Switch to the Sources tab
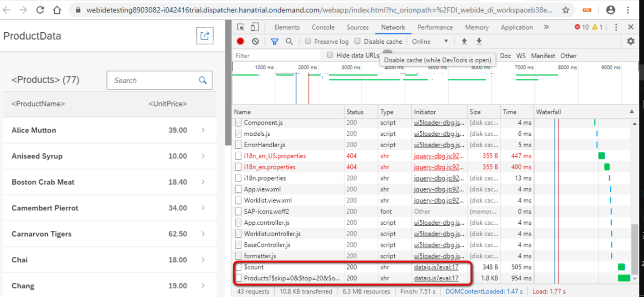The height and width of the screenshot is (297, 644). click(357, 27)
